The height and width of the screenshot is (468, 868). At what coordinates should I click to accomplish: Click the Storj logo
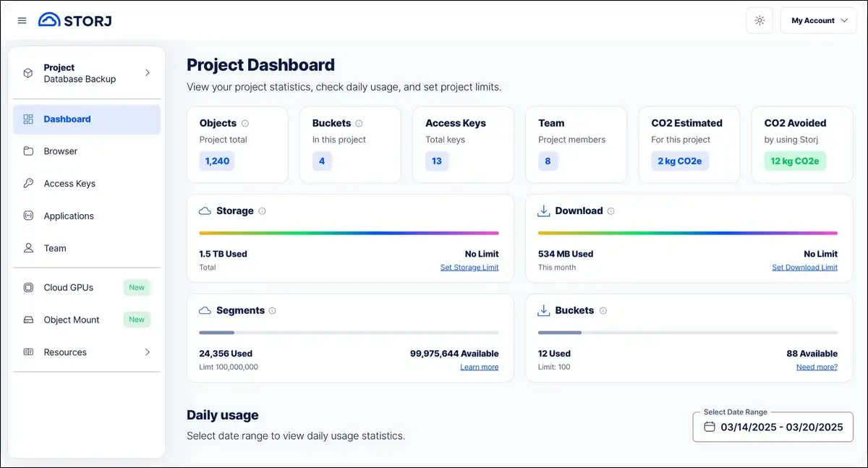75,20
